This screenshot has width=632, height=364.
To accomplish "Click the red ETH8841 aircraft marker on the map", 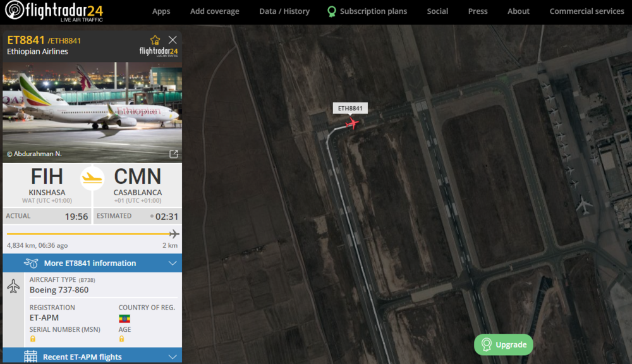I will (x=353, y=123).
